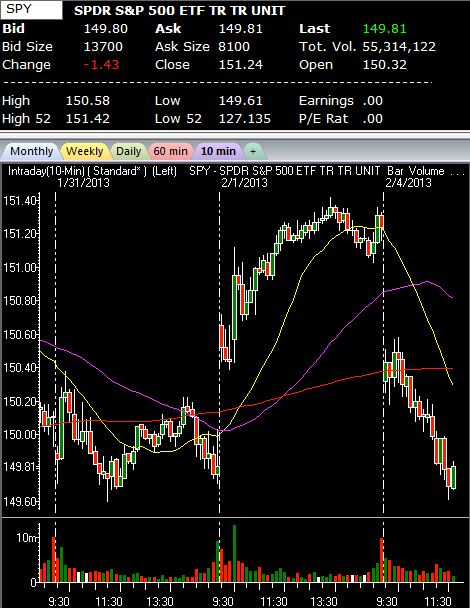Click the Intraday(10-Min) chart label

click(x=46, y=171)
